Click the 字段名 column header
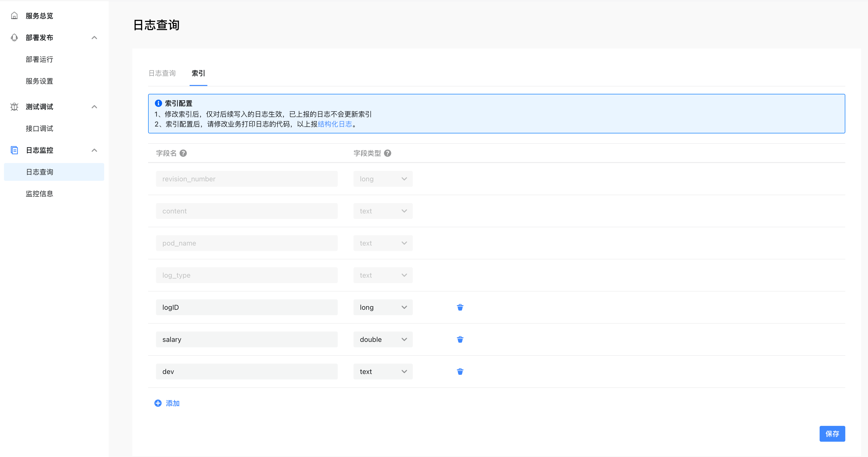Image resolution: width=868 pixels, height=457 pixels. coord(166,153)
